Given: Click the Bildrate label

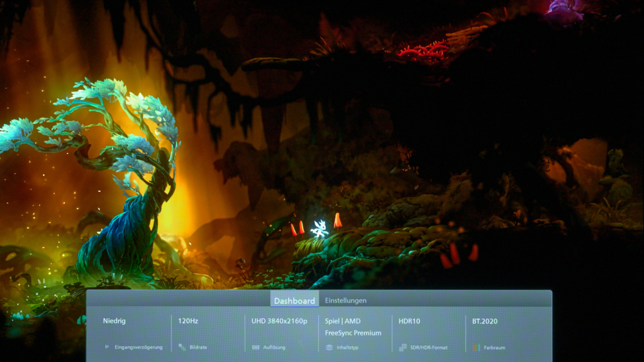Looking at the screenshot, I should pos(197,347).
